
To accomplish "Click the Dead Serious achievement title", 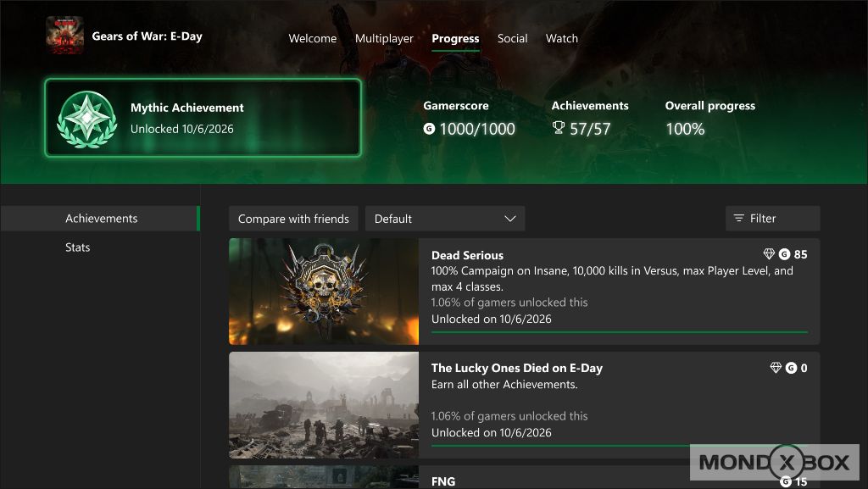I will [467, 255].
